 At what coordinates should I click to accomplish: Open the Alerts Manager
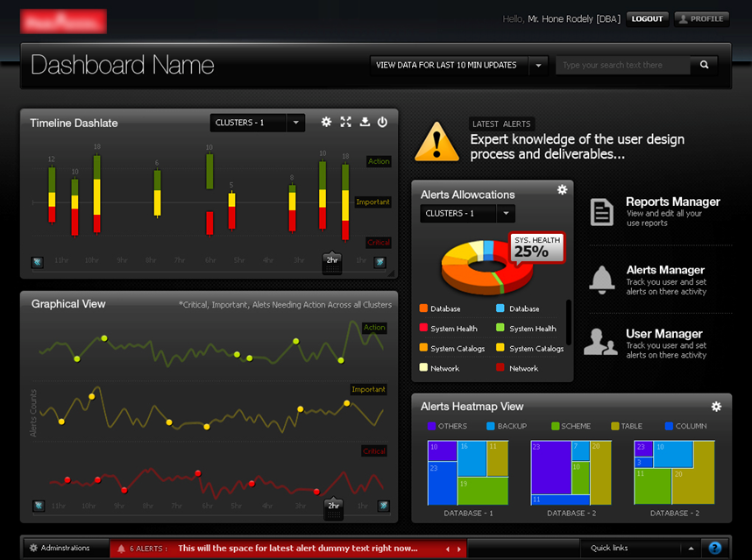[664, 271]
